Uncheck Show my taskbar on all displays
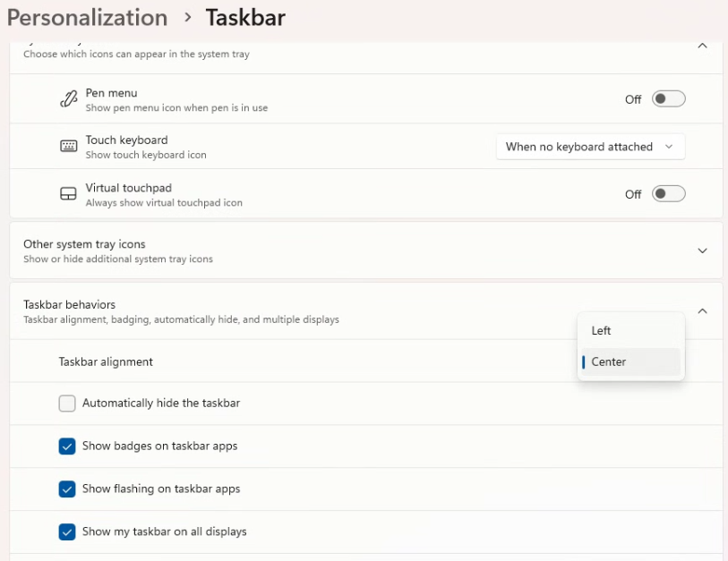728x561 pixels. tap(67, 532)
